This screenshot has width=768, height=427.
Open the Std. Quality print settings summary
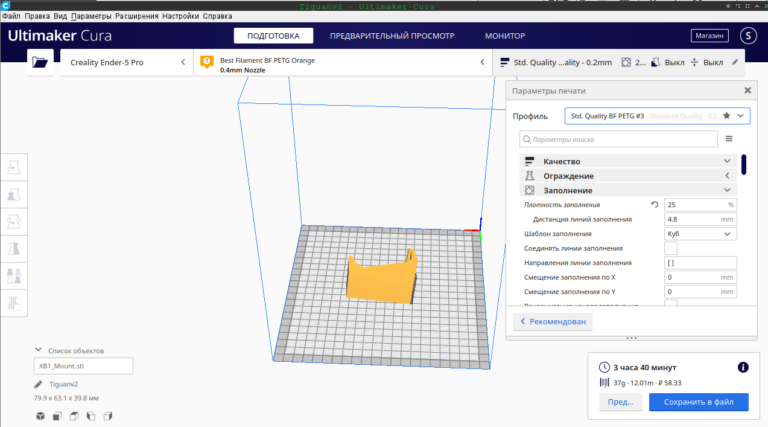(x=618, y=62)
